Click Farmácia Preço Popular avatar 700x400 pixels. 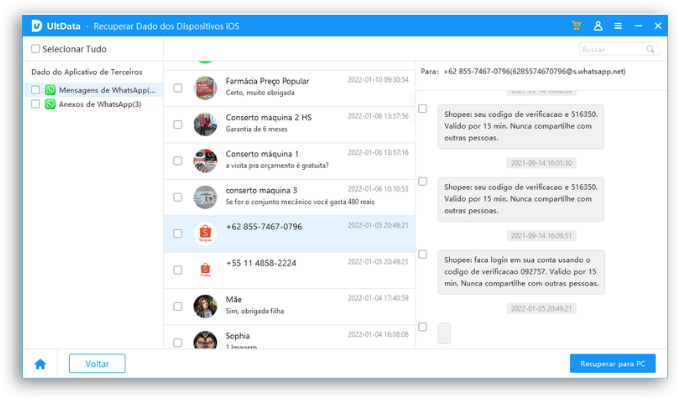click(x=205, y=88)
